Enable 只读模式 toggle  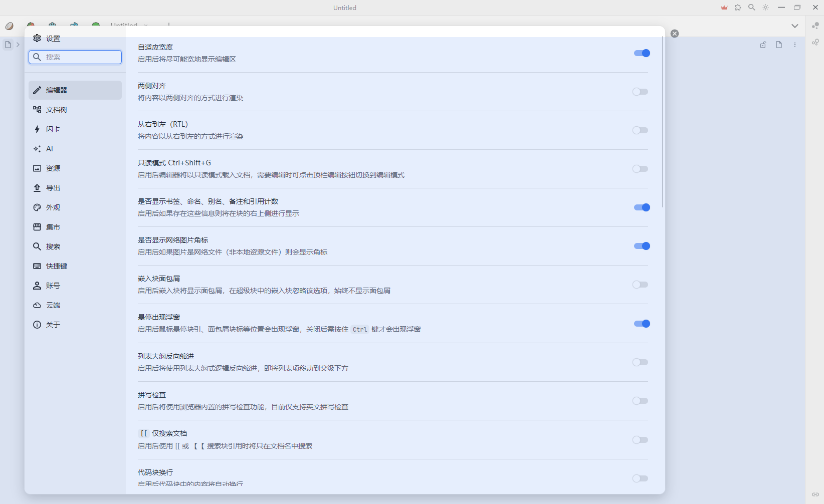(x=640, y=169)
